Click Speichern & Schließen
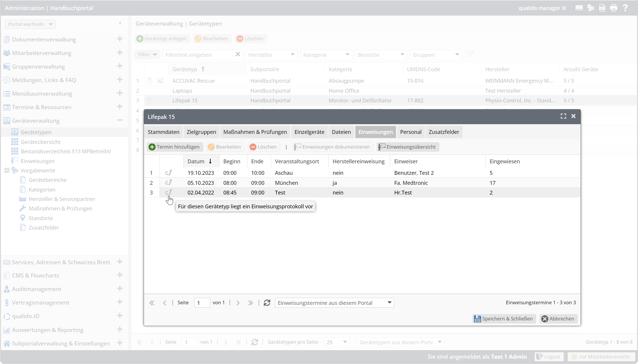Image resolution: width=638 pixels, height=364 pixels. click(x=504, y=319)
